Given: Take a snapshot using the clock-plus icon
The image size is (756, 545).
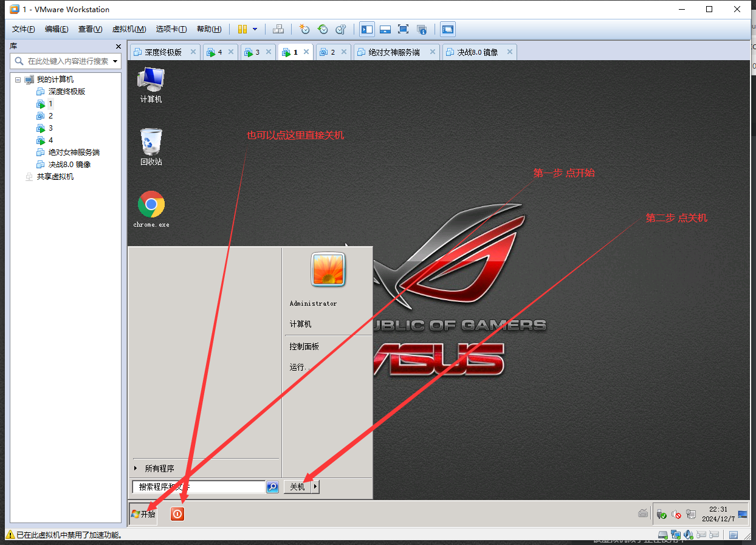Looking at the screenshot, I should [x=304, y=29].
